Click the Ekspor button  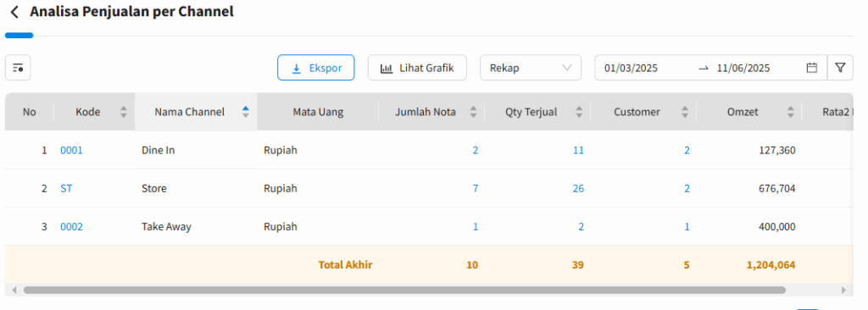[x=315, y=68]
